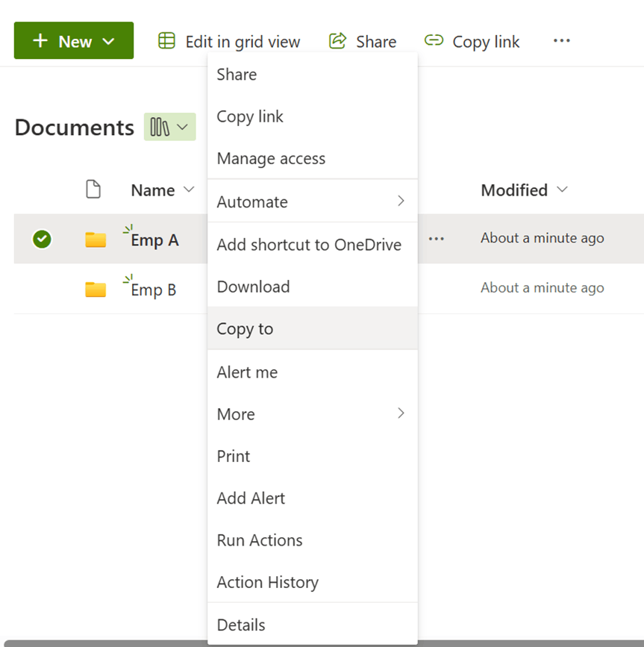Screen dimensions: 644x647
Task: Click the Automate submenu arrow
Action: click(x=401, y=201)
